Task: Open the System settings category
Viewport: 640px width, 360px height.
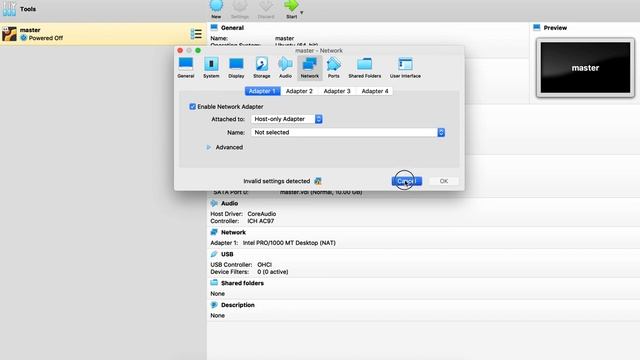Action: click(x=211, y=68)
